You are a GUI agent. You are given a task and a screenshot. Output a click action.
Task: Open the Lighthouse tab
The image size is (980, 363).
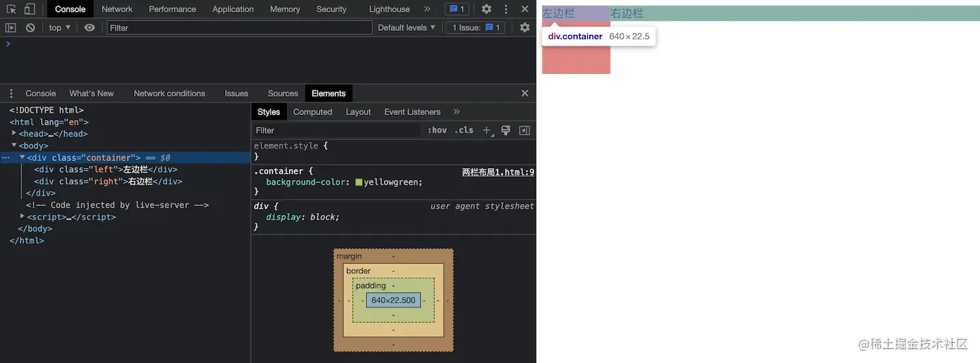(x=389, y=9)
